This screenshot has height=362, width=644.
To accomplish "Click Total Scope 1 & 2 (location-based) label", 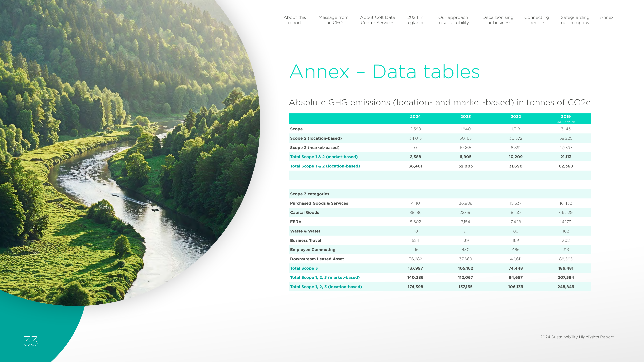I will pos(325,166).
